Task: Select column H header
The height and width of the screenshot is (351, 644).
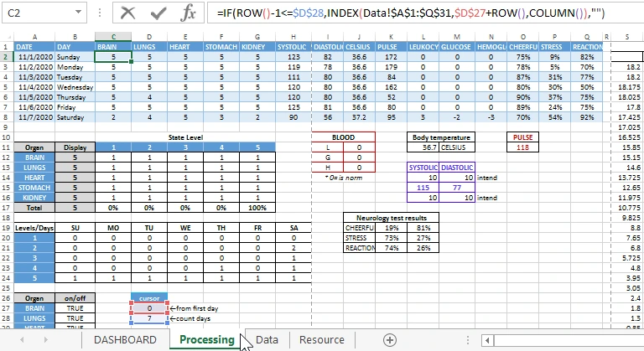Action: (293, 37)
